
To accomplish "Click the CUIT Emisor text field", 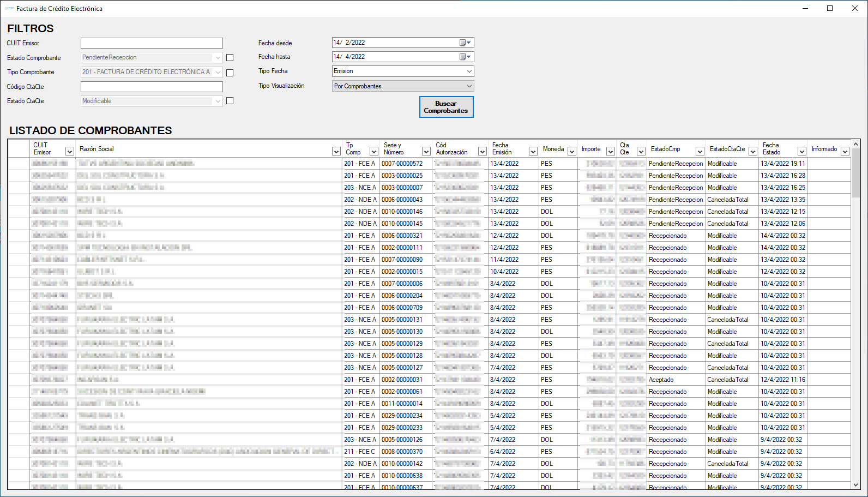I will pyautogui.click(x=152, y=43).
